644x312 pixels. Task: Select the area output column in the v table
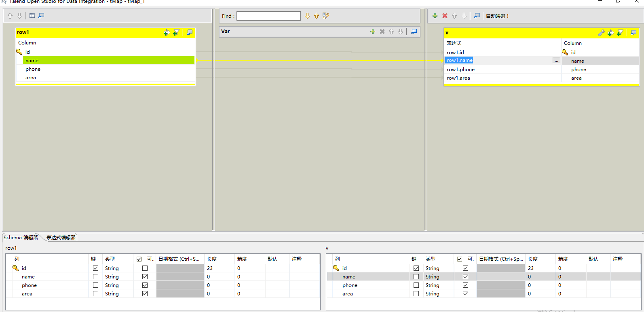pyautogui.click(x=601, y=78)
